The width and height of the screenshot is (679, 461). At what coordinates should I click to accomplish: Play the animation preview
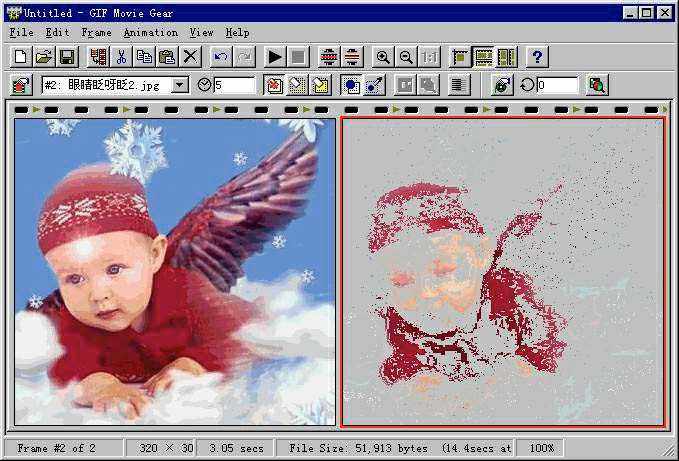coord(275,58)
